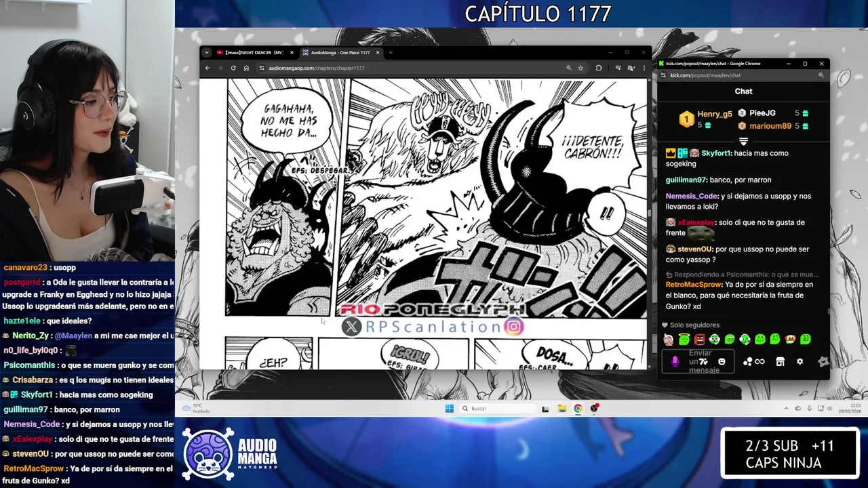Open chat settings gear
Viewport: 868px width, 488px height.
click(x=800, y=362)
